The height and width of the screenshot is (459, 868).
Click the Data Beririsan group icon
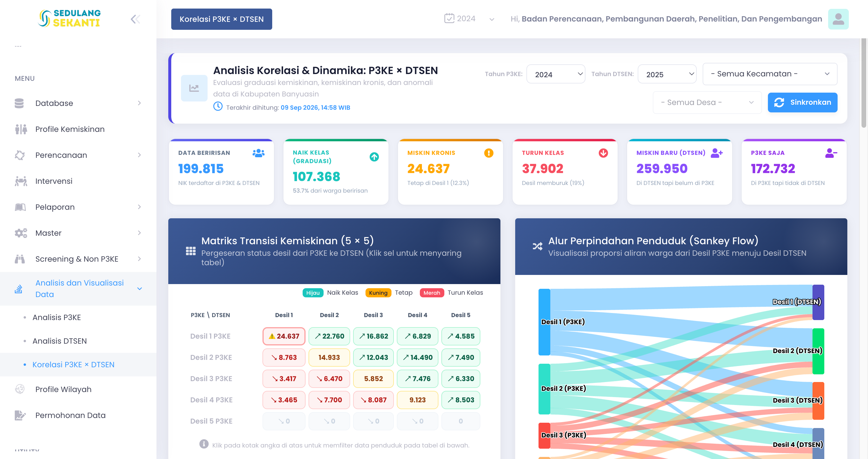(258, 153)
